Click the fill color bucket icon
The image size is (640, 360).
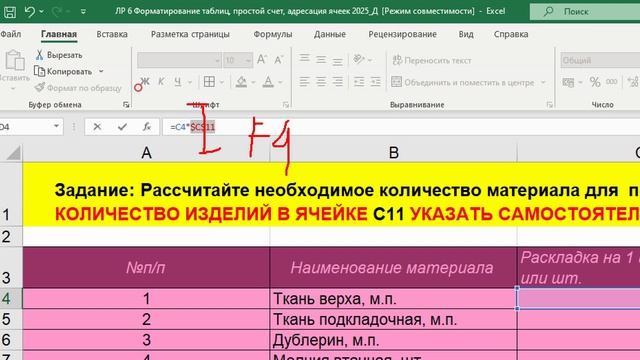click(x=241, y=82)
